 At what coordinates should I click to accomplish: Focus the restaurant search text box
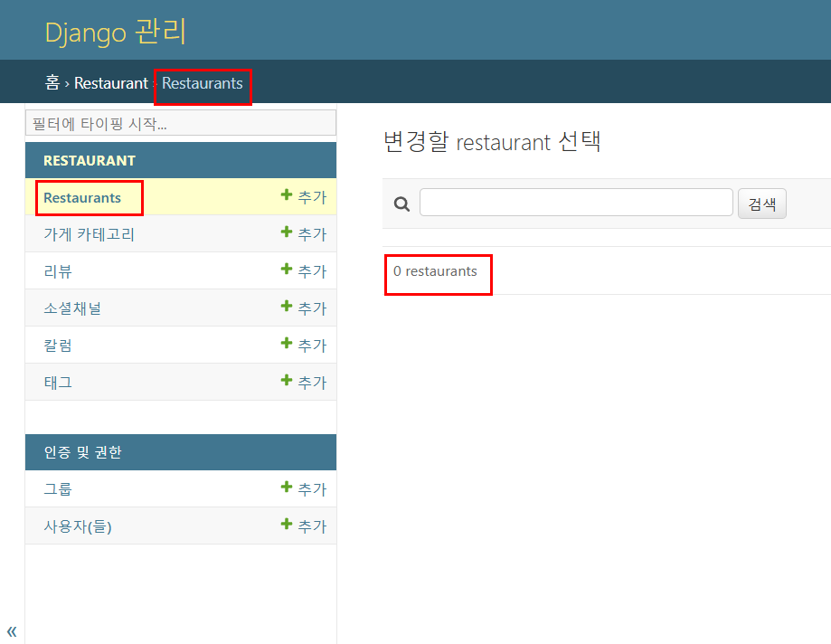576,202
